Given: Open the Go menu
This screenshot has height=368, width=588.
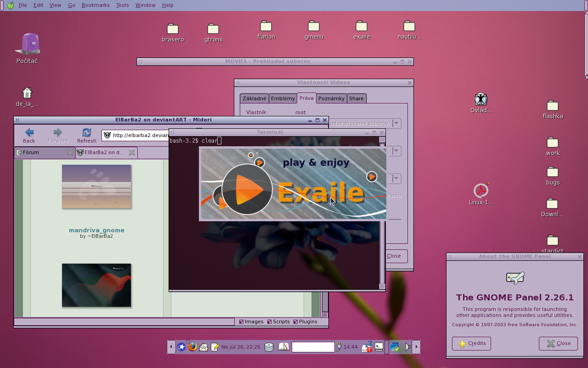Looking at the screenshot, I should [x=71, y=5].
